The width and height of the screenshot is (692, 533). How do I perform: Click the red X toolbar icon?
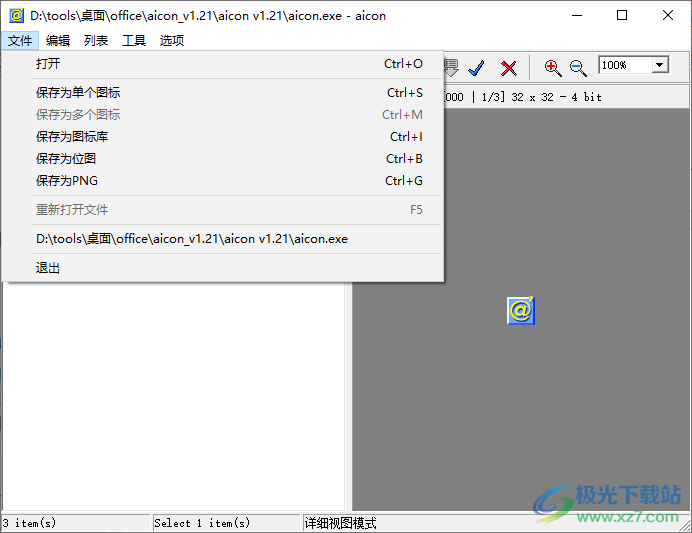coord(509,68)
